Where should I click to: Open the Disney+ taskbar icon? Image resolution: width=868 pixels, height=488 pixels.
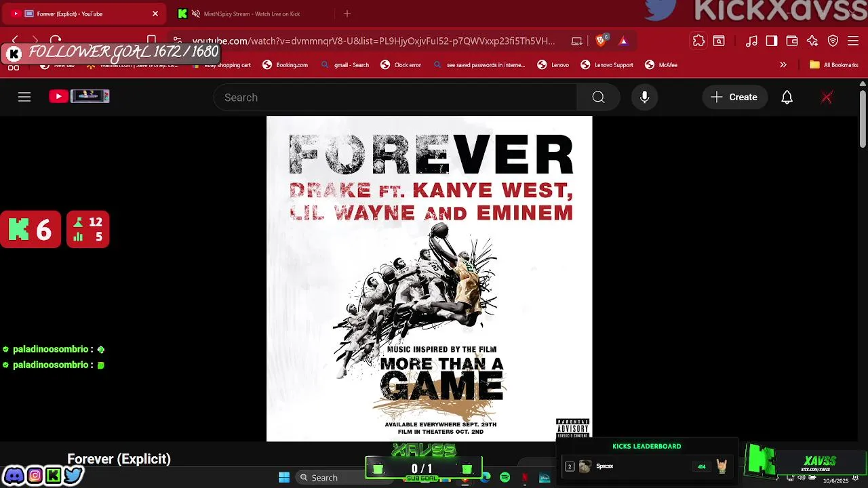(x=545, y=477)
